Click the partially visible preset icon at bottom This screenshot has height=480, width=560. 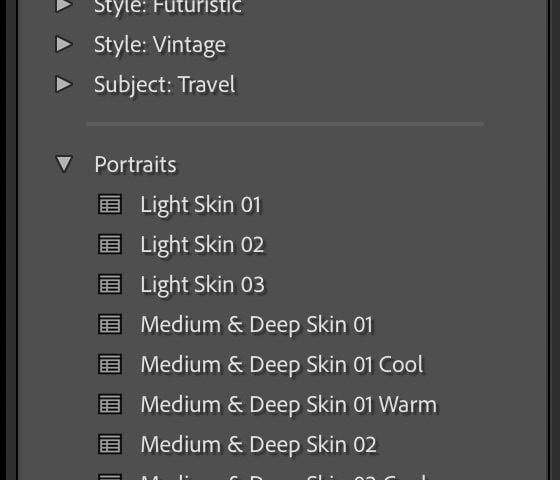[110, 477]
